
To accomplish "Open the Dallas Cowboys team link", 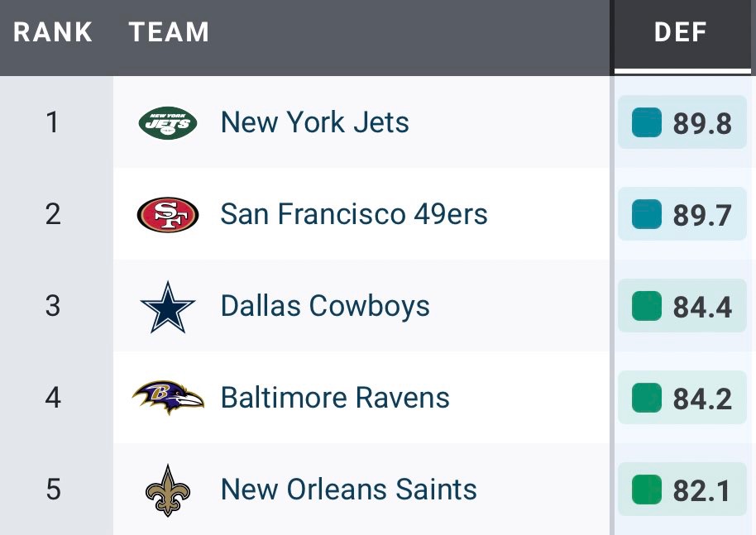I will click(325, 306).
